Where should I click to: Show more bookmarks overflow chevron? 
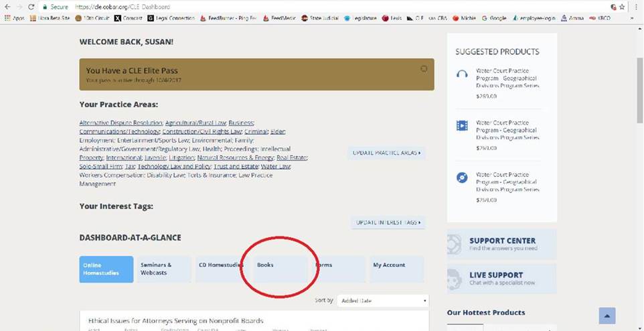[633, 19]
